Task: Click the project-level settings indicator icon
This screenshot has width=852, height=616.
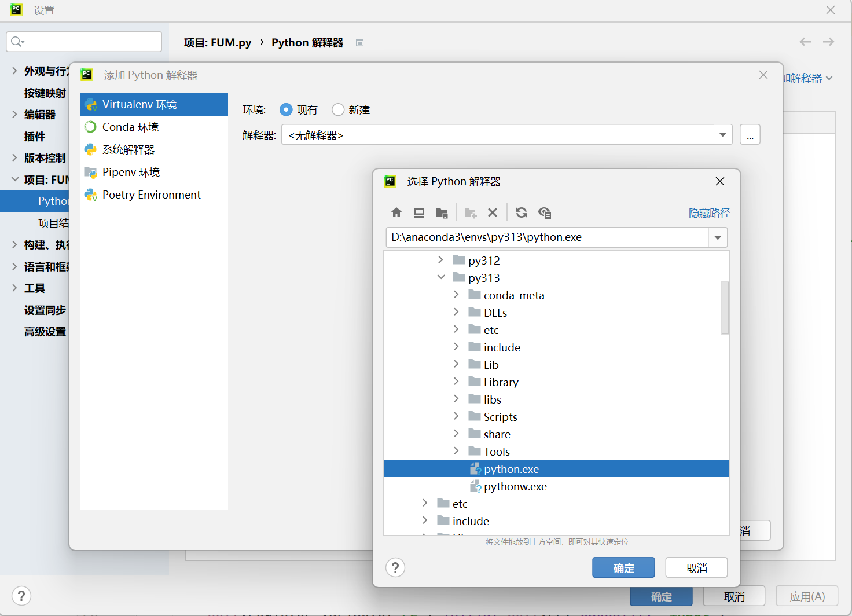Action: pos(359,43)
